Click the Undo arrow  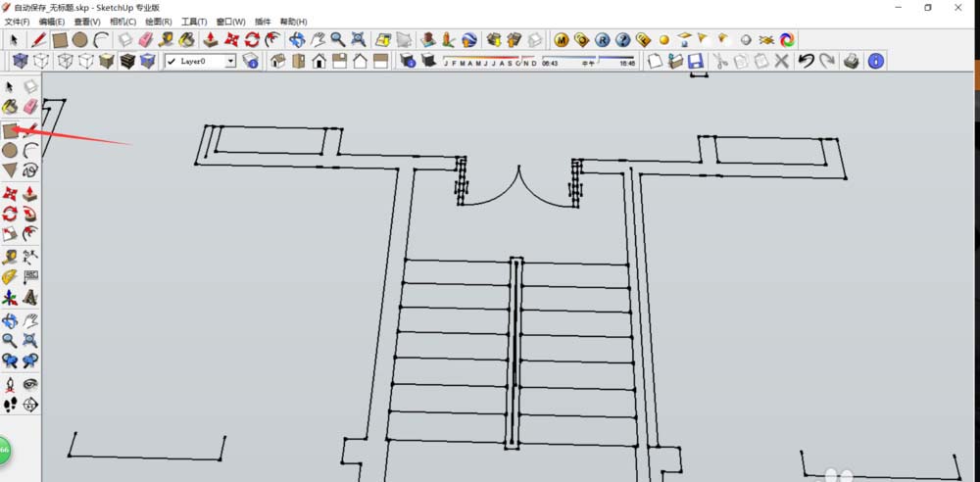807,61
